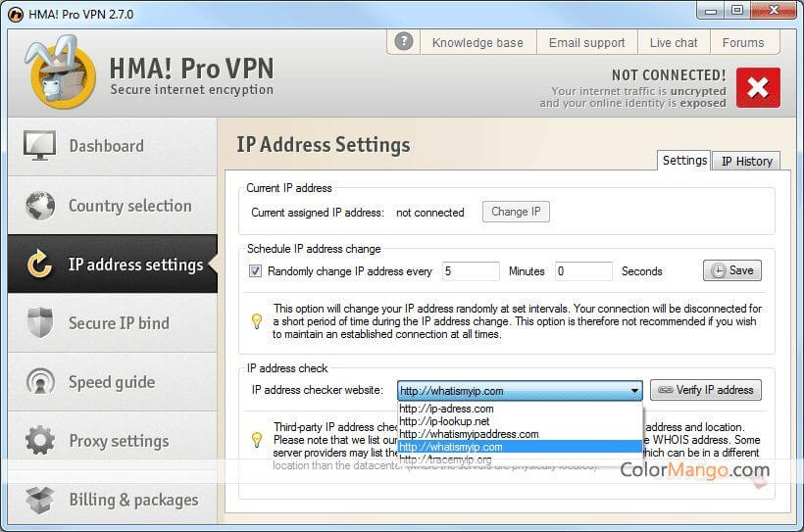Image resolution: width=804 pixels, height=532 pixels.
Task: Switch to the IP History tab
Action: tap(746, 161)
